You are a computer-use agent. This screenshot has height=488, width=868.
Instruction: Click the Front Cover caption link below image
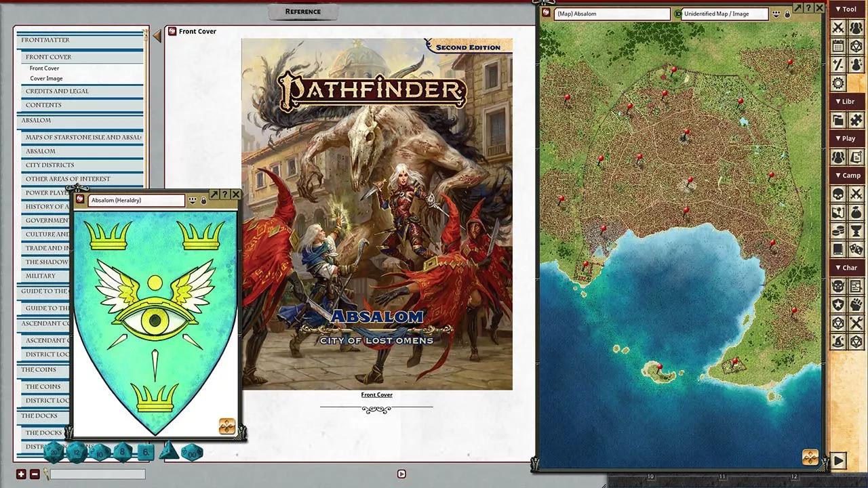pyautogui.click(x=376, y=394)
